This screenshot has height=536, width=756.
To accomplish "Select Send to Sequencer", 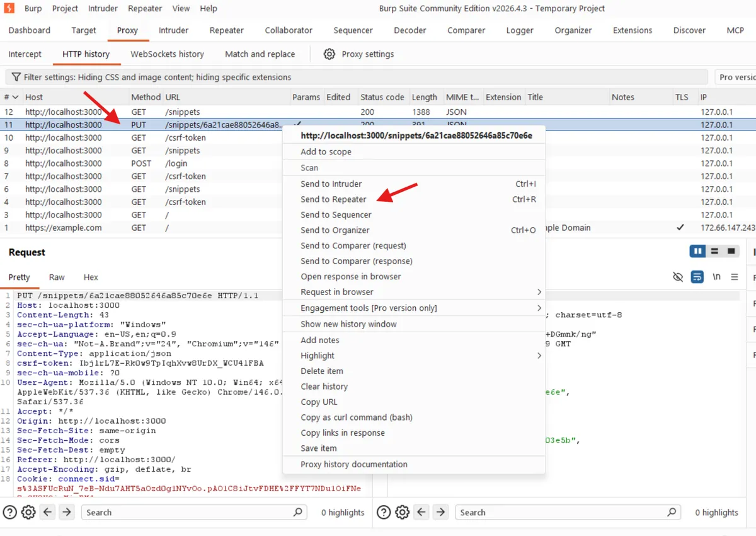I will [x=414, y=214].
